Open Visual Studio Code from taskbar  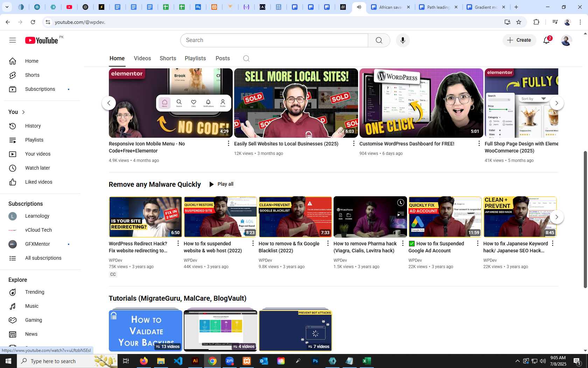click(x=178, y=361)
